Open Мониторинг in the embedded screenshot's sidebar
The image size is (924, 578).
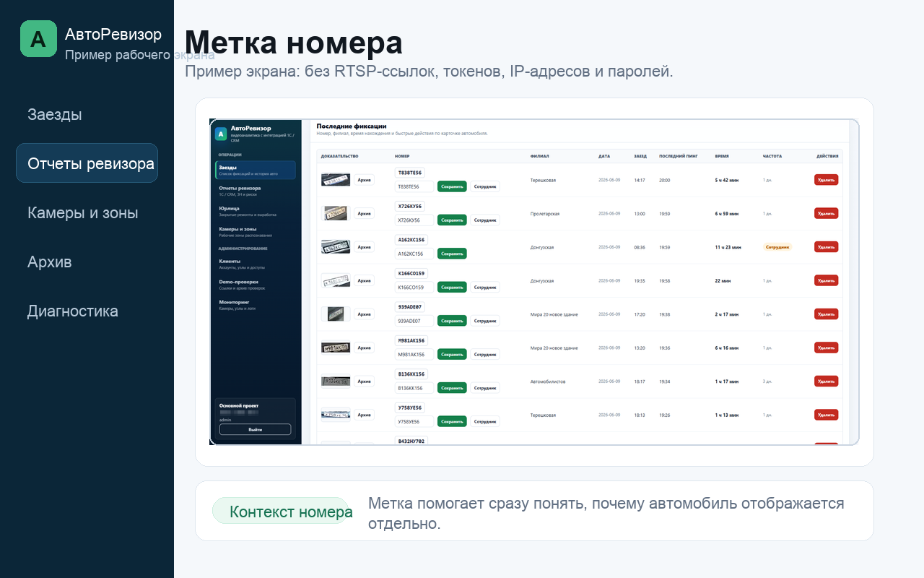256,304
